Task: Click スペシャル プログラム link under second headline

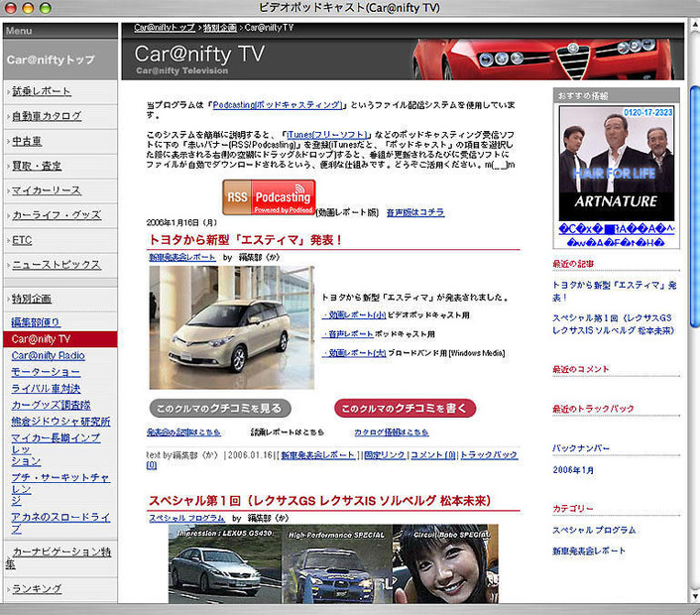Action: 187,518
